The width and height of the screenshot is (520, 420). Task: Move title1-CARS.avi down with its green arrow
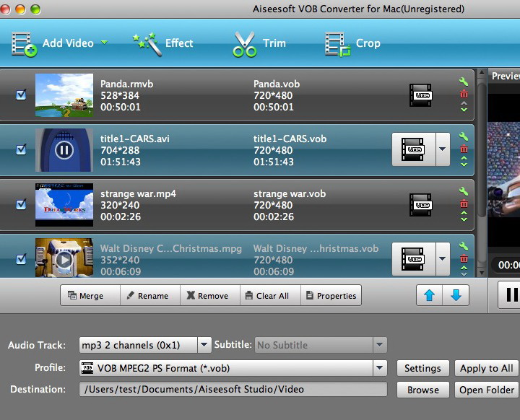click(464, 164)
